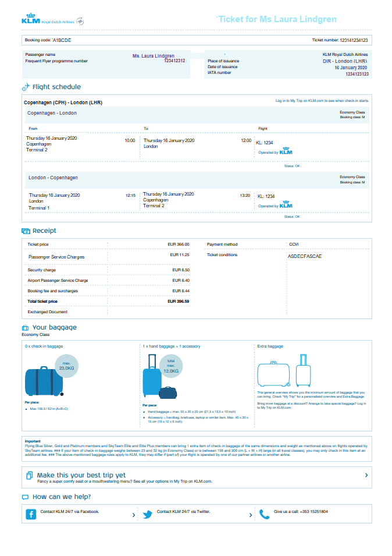This screenshot has width=392, height=556.
Task: Click the blue check-in suitcase illustration
Action: [x=40, y=381]
